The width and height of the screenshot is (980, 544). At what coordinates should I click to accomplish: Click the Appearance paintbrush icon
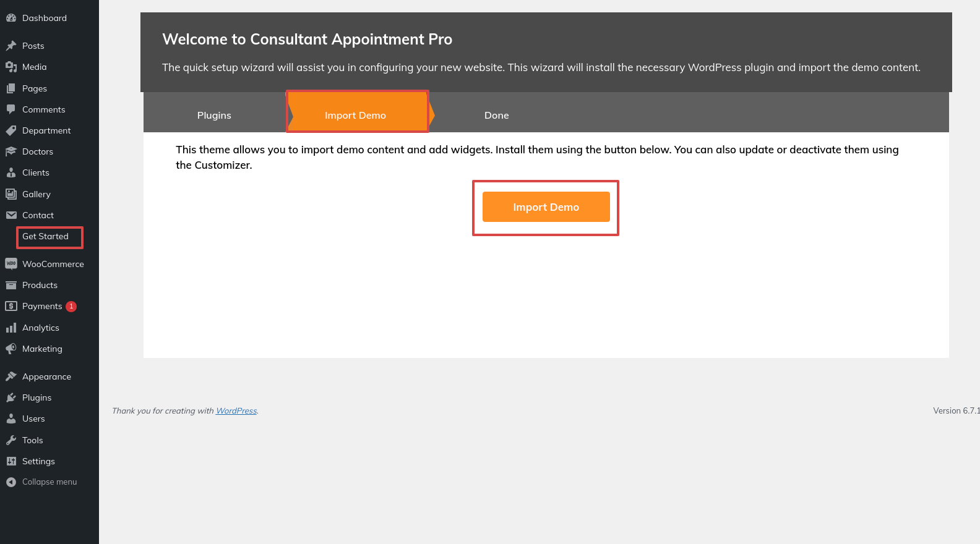[11, 376]
